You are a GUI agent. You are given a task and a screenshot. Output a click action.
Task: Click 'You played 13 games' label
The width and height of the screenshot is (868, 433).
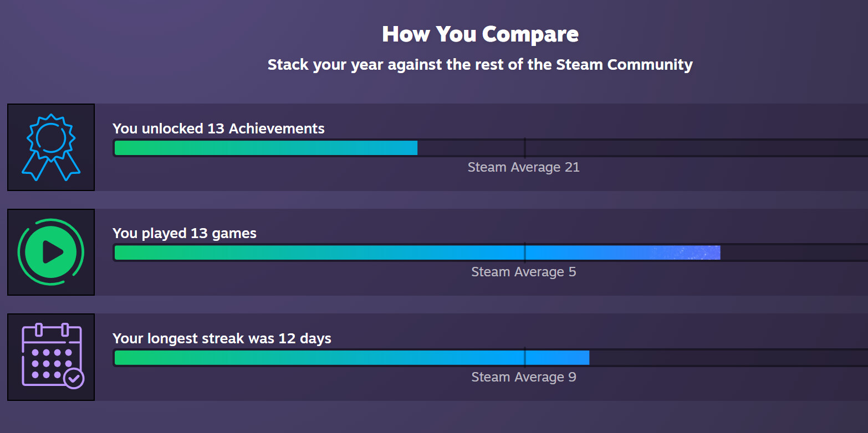pos(185,233)
